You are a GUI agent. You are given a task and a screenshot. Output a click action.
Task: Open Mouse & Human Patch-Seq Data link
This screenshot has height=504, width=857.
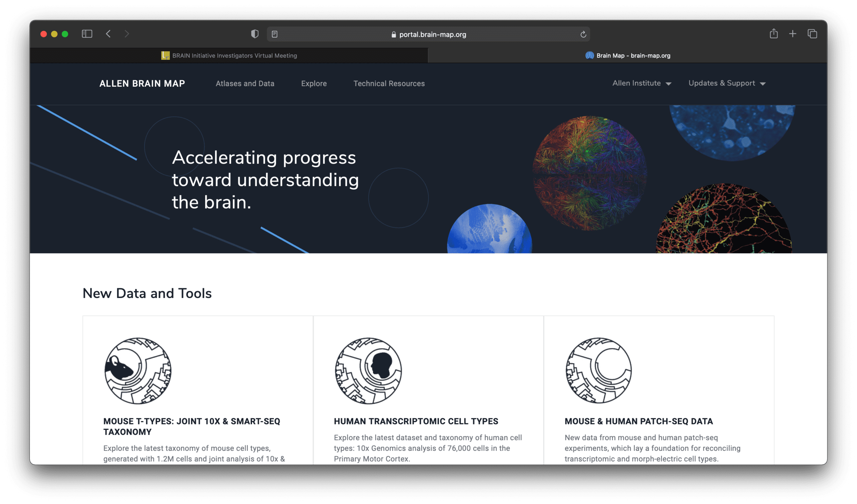click(639, 421)
